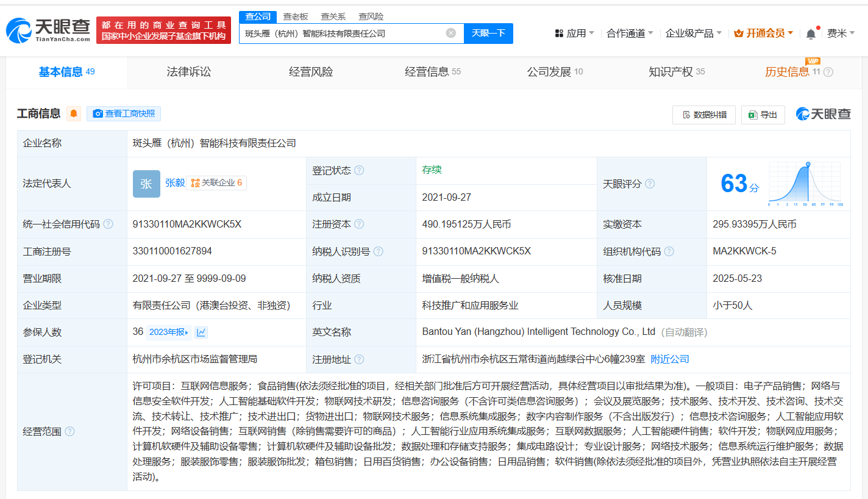
Task: Click the 数据纠错 button
Action: 704,115
